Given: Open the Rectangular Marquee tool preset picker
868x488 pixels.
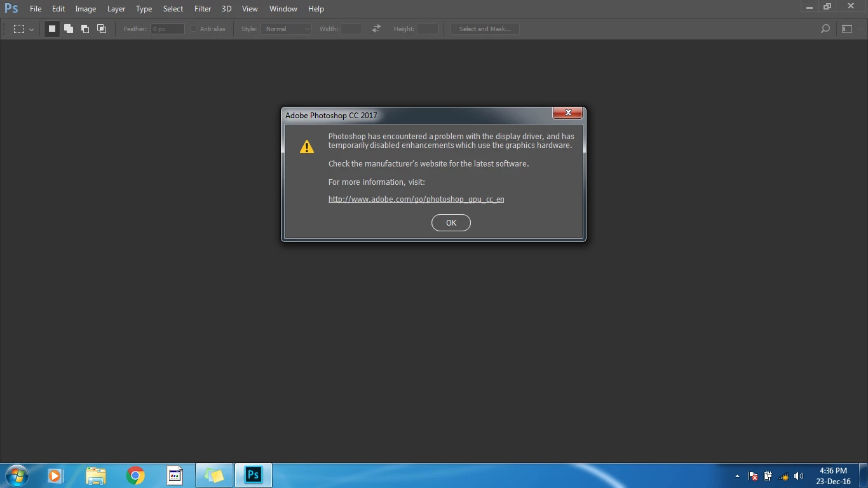Looking at the screenshot, I should tap(24, 29).
